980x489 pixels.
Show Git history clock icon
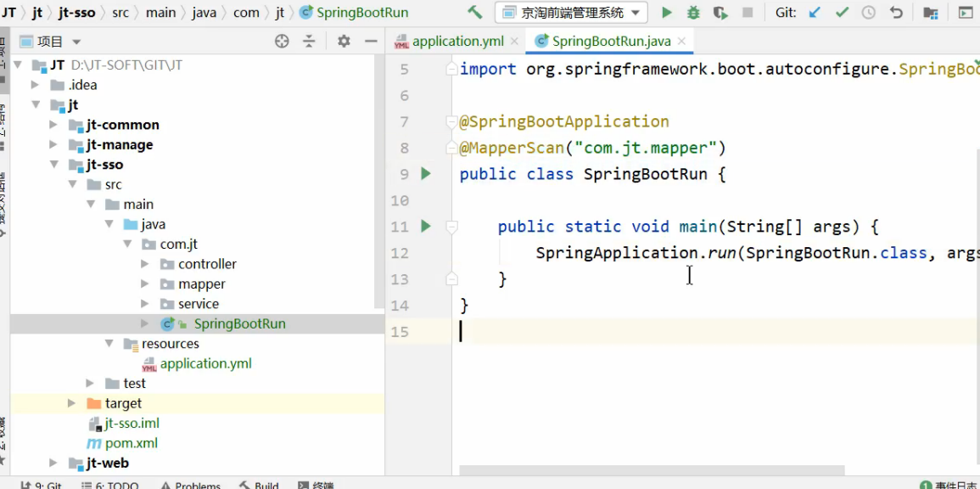click(x=869, y=12)
